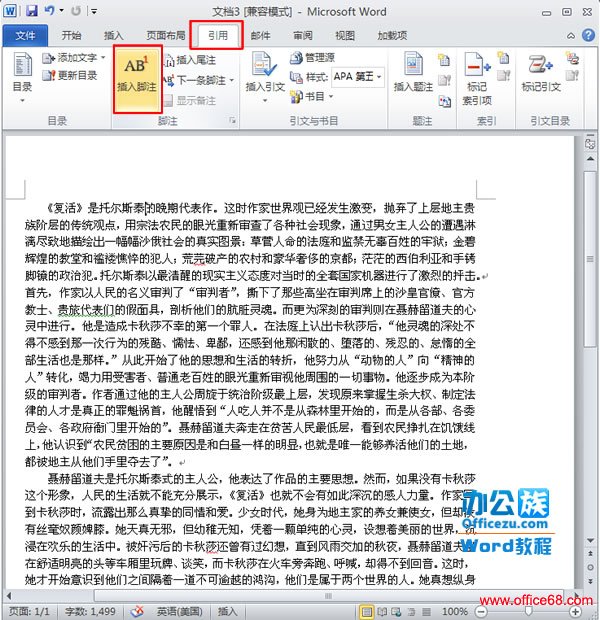Click the previous page double-arrow button
The height and width of the screenshot is (620, 600).
click(x=590, y=554)
